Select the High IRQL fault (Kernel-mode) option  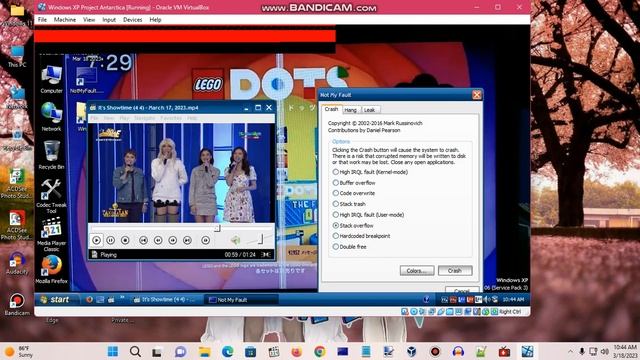[336, 172]
